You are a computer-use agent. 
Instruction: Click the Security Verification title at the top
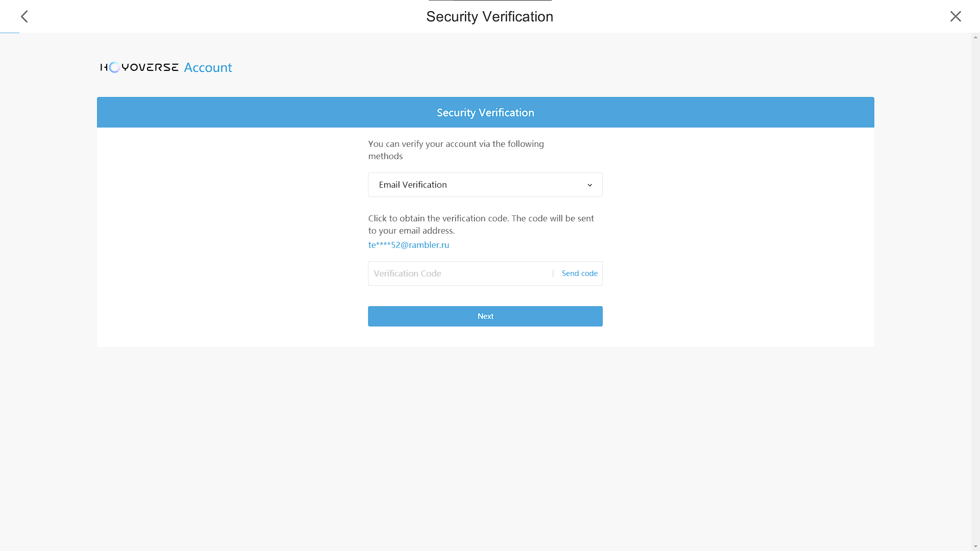(x=489, y=17)
